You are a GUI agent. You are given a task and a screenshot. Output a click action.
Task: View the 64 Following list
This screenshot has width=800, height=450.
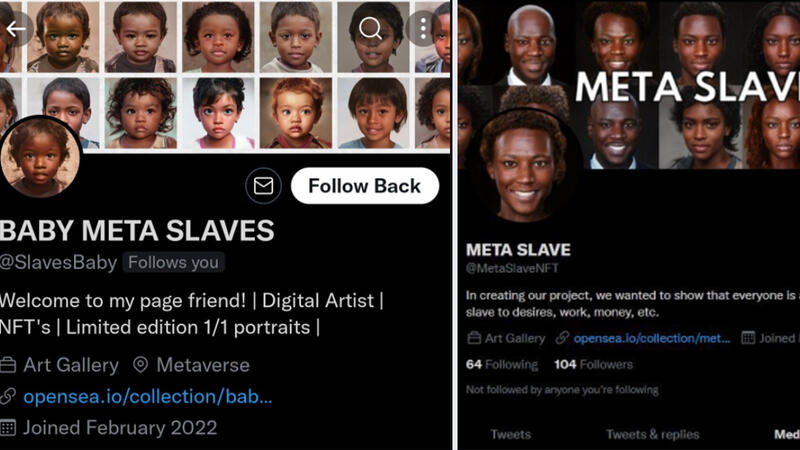click(x=502, y=364)
